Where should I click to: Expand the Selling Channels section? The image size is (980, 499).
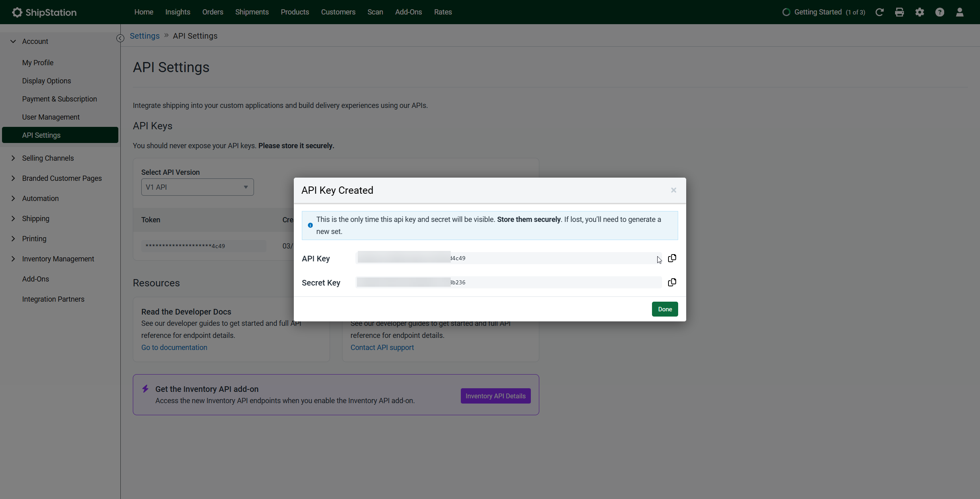(x=48, y=158)
